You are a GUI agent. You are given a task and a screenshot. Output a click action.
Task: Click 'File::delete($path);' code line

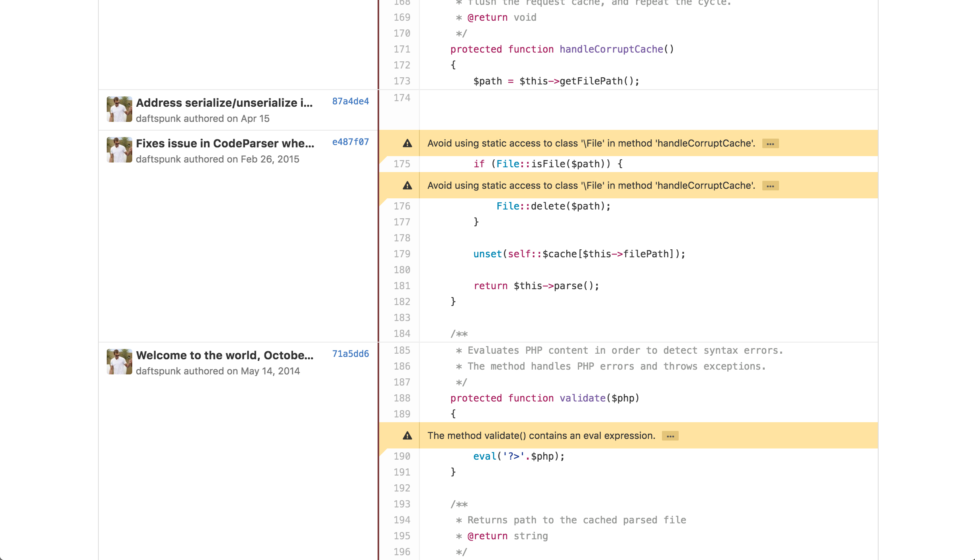(553, 206)
